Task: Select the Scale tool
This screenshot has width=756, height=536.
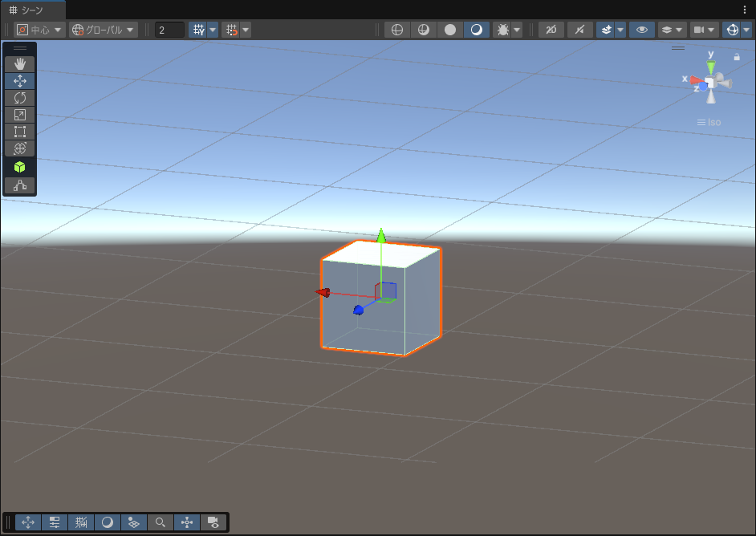Action: coord(20,115)
